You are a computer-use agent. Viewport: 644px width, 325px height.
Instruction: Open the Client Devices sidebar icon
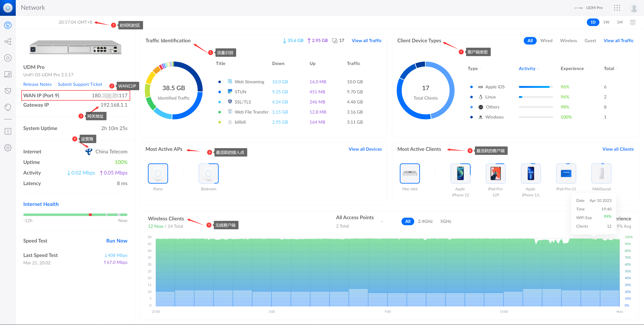coord(8,74)
